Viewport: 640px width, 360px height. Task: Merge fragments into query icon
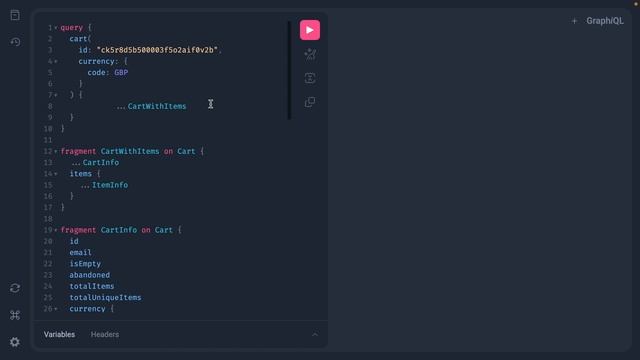coord(310,78)
